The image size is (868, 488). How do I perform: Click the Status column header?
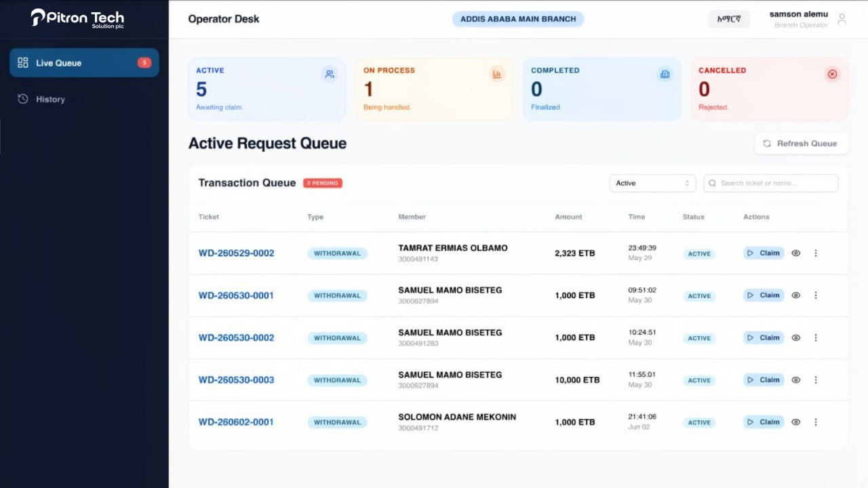pos(694,217)
